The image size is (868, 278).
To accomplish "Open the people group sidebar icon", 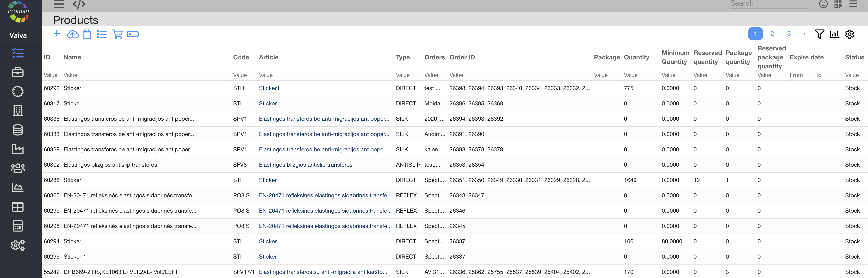I will click(x=18, y=168).
